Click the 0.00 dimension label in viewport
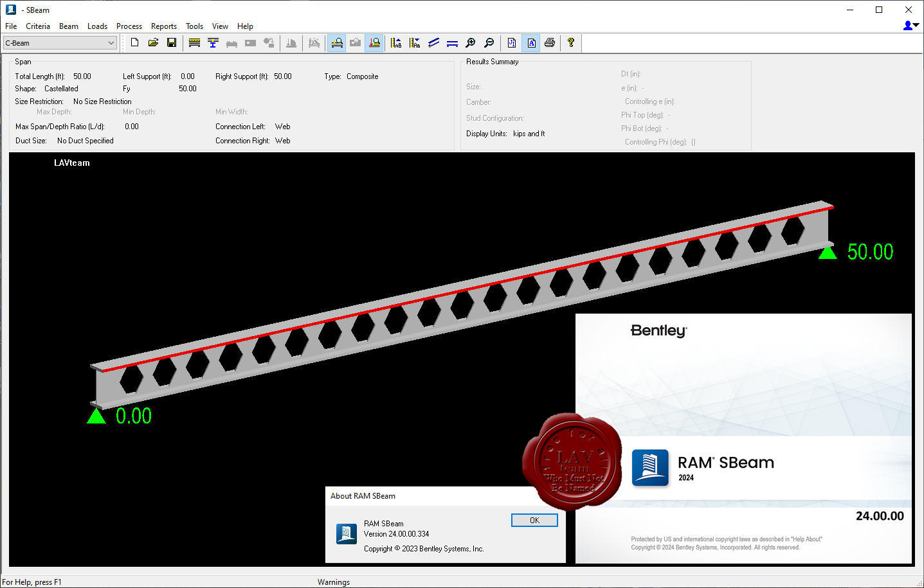 coord(134,416)
